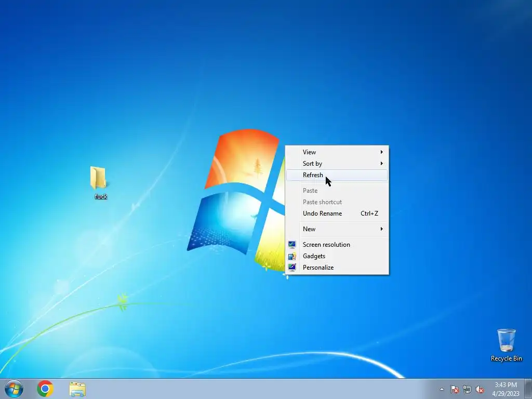Click the Recycle Bin text label
This screenshot has width=532, height=399.
pos(506,358)
